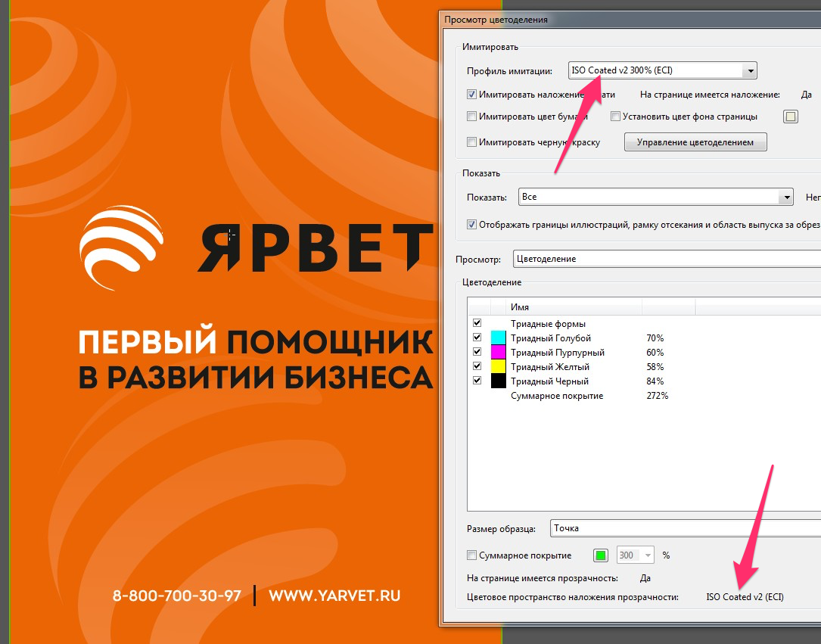Screen dimensions: 821x644
Task: Select the Триадный Пурпурный row text
Action: coord(558,353)
